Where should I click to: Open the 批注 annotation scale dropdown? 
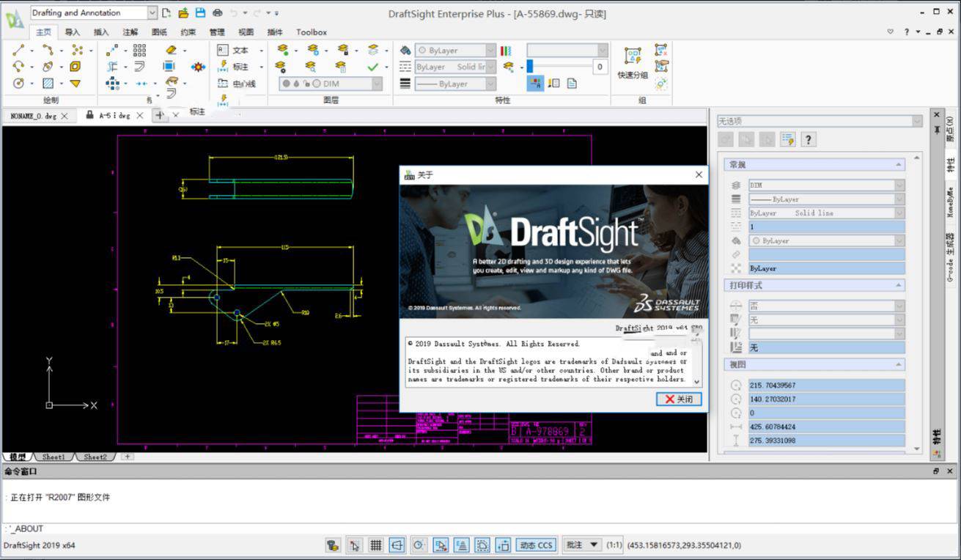pyautogui.click(x=583, y=545)
